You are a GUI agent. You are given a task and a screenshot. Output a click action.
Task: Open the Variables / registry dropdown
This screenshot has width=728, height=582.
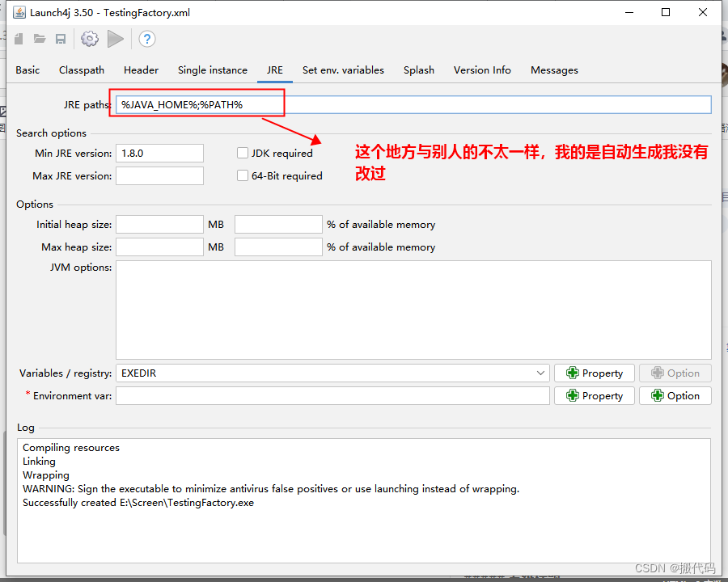pos(540,373)
